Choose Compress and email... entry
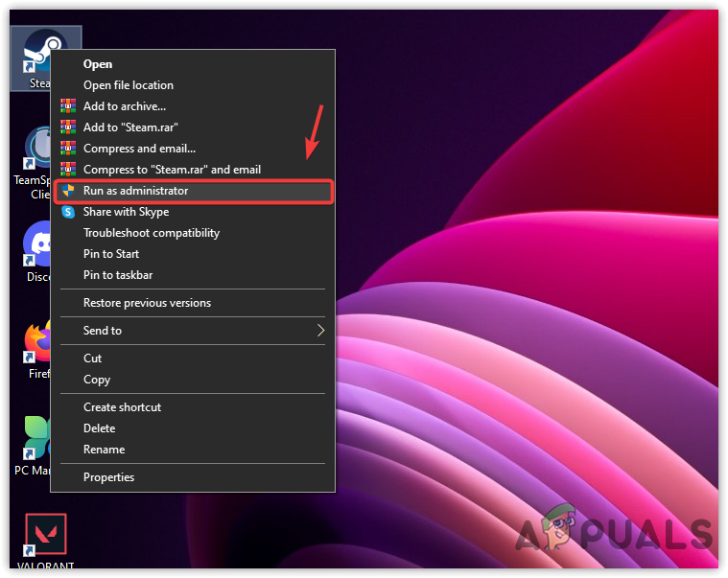 [193, 149]
